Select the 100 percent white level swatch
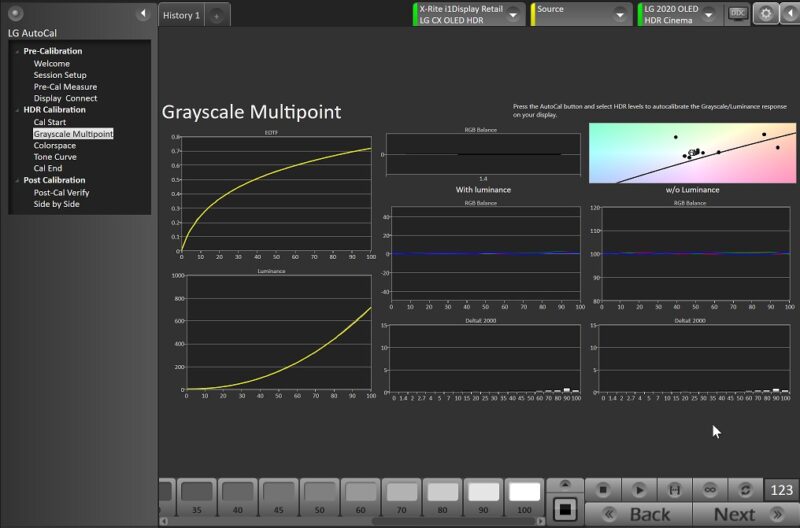 point(524,493)
